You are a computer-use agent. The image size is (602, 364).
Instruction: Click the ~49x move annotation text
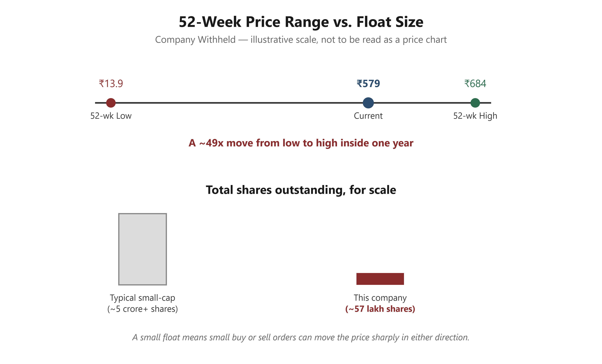click(x=301, y=143)
